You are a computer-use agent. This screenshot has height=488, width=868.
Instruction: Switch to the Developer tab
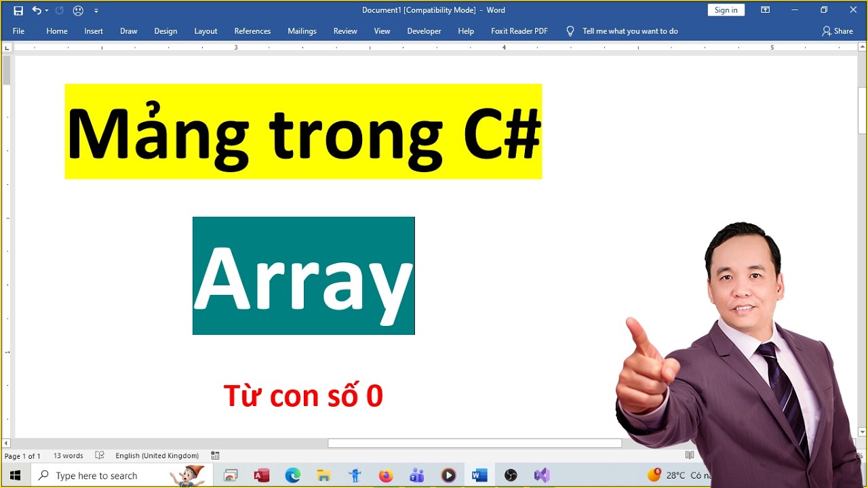(x=424, y=31)
